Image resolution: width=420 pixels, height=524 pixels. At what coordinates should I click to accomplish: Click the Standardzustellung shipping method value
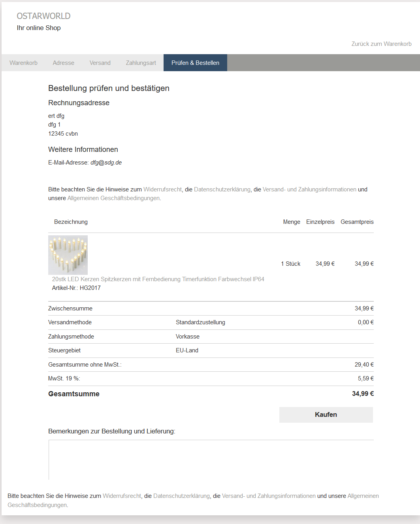[x=200, y=322]
